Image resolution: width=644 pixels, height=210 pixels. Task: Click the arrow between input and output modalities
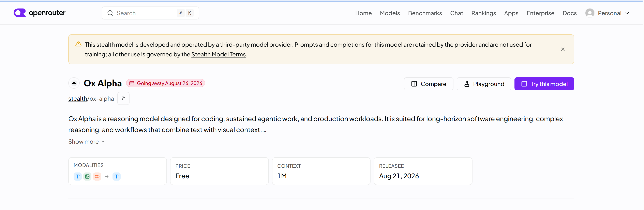coord(107,177)
